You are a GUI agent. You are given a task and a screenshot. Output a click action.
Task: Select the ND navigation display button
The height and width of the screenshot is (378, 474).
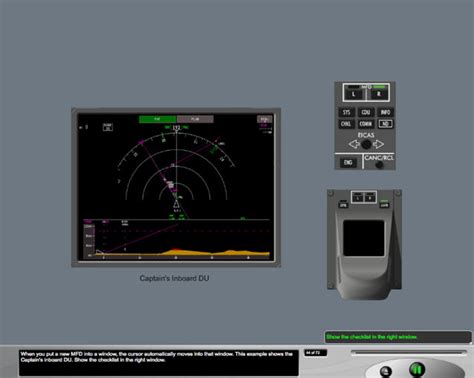(x=385, y=124)
